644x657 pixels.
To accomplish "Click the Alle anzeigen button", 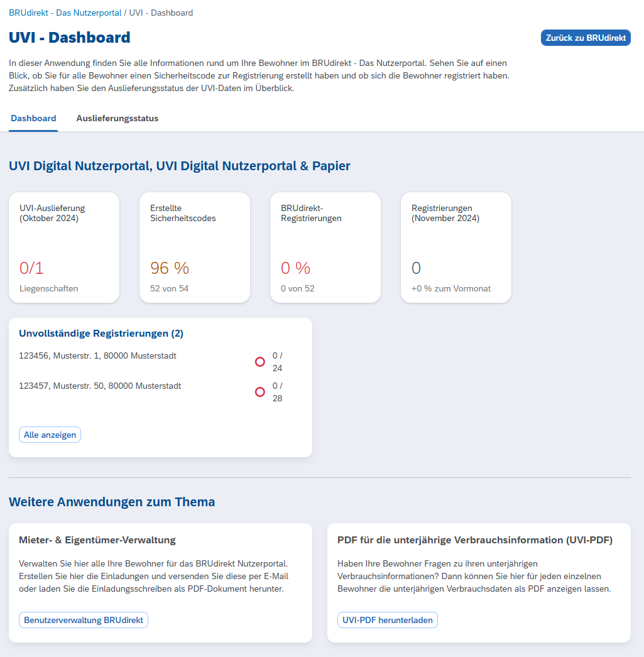I will click(50, 435).
